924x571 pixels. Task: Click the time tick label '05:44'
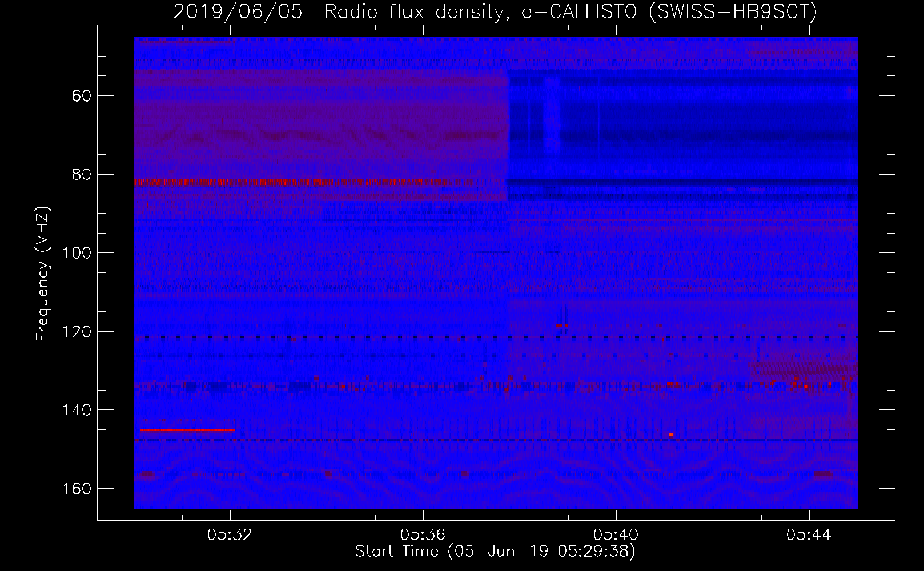pyautogui.click(x=809, y=535)
